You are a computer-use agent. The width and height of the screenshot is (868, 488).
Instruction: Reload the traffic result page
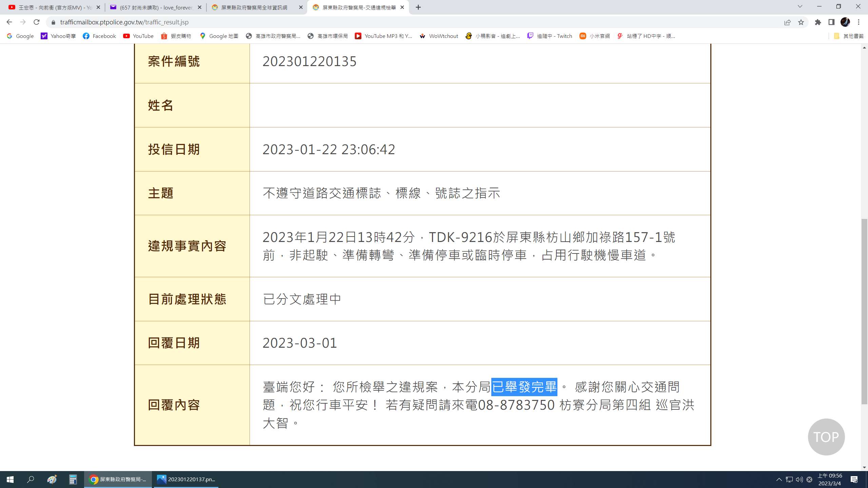[36, 22]
